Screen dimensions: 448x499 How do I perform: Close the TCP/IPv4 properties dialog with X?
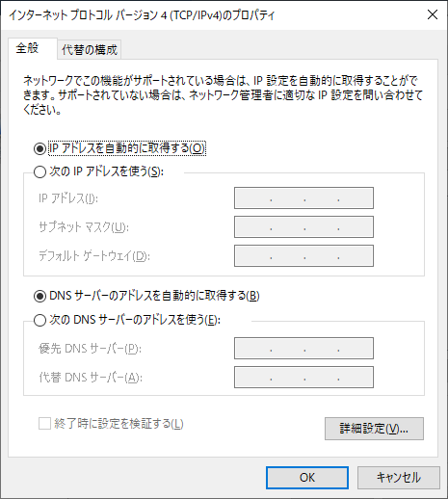pos(433,14)
